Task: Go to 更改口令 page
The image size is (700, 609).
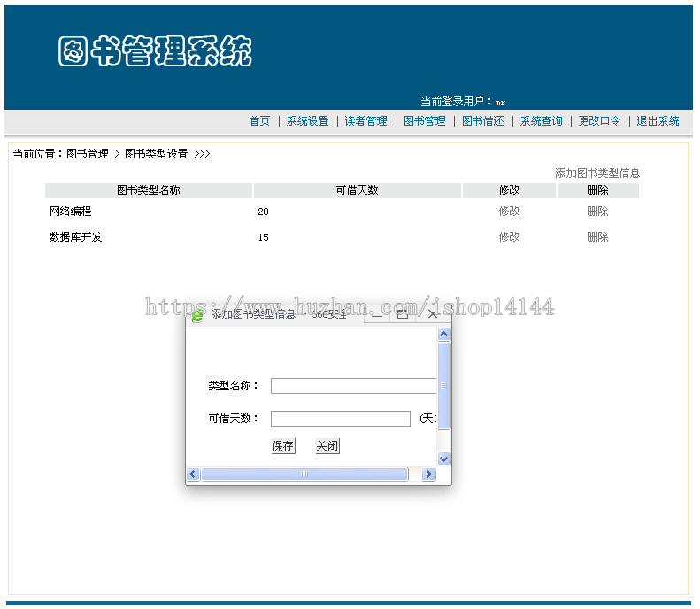Action: coord(599,121)
